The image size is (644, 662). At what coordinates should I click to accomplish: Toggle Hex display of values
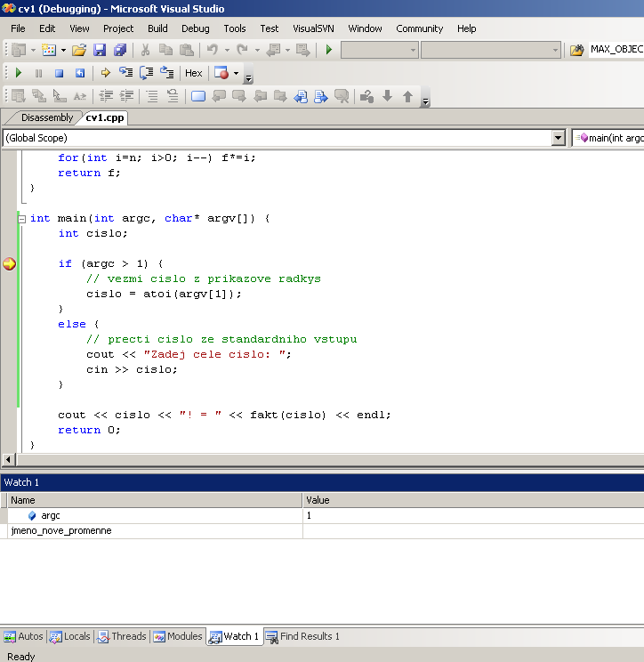[x=194, y=73]
